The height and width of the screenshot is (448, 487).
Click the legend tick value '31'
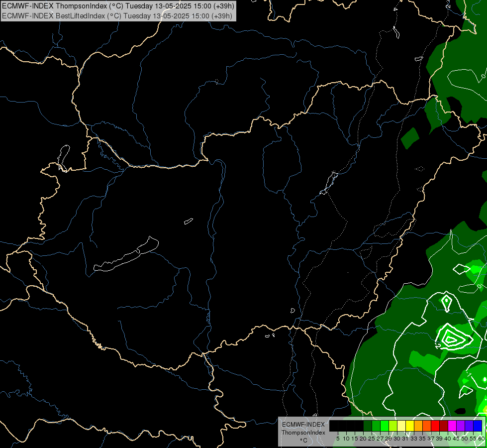(405, 439)
